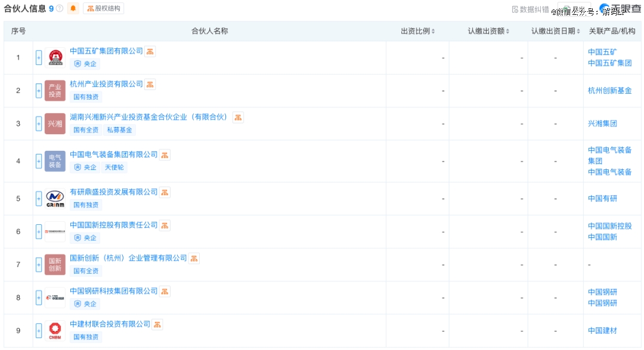Expand the 中国五矿集团有限公司 row

coord(39,58)
